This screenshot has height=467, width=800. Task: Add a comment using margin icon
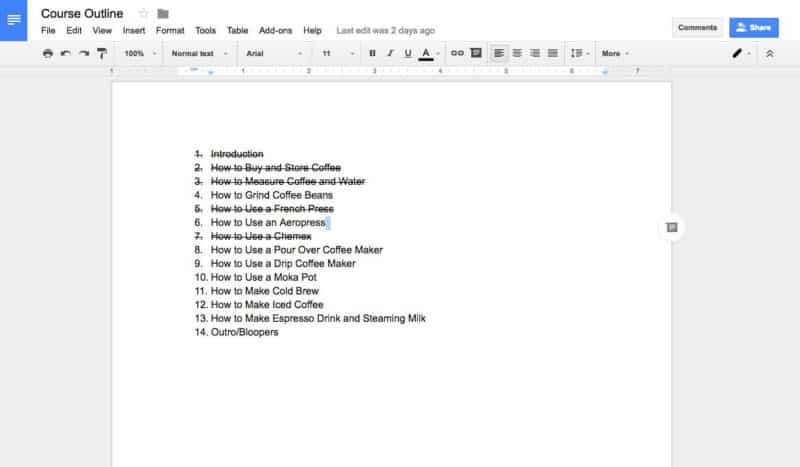click(x=672, y=228)
